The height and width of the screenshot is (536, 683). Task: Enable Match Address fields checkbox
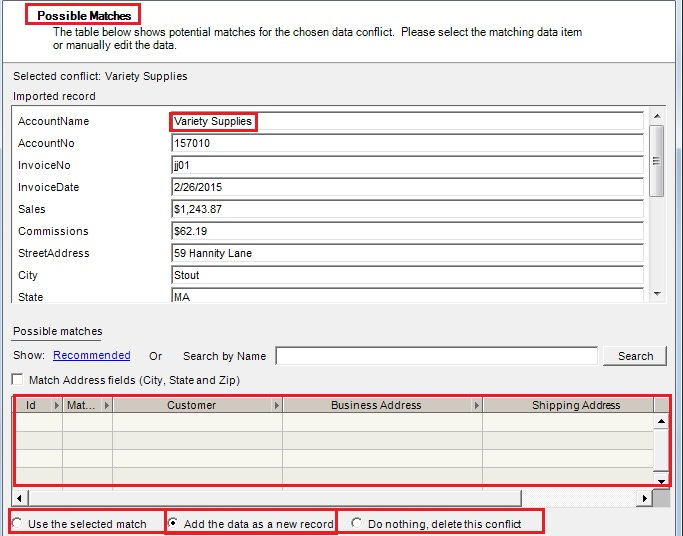pyautogui.click(x=18, y=380)
